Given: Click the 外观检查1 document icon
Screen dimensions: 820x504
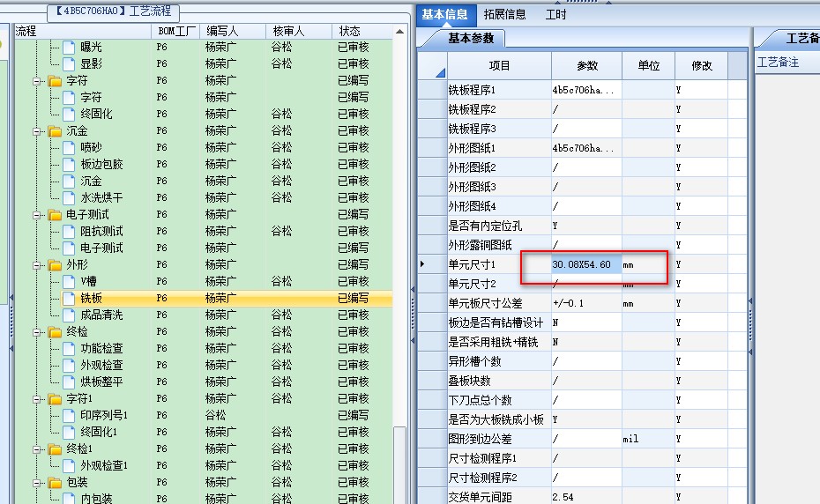Looking at the screenshot, I should [69, 465].
